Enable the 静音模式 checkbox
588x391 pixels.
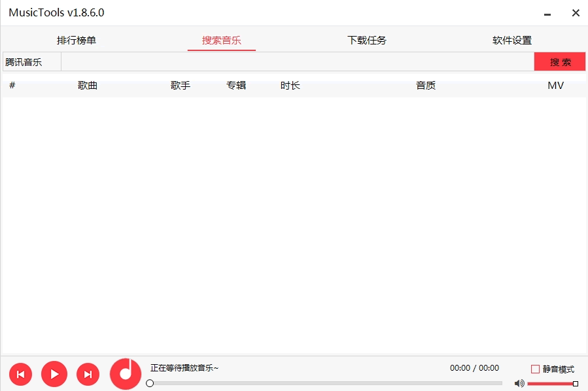tap(535, 369)
